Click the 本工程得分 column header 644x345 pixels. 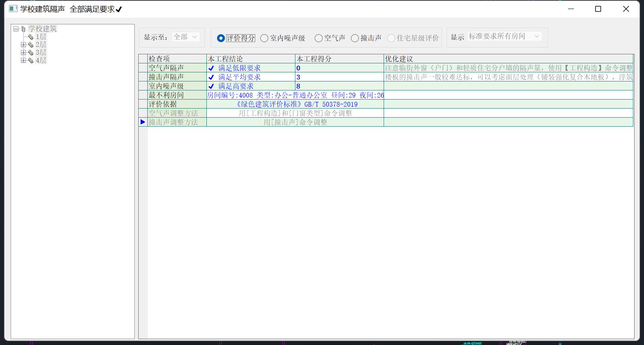[x=339, y=59]
